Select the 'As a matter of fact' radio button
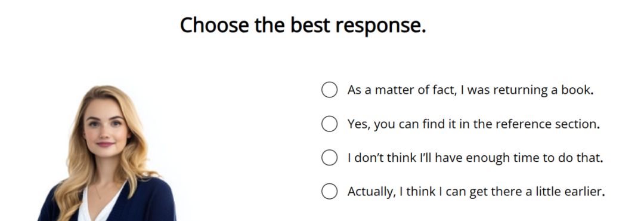This screenshot has height=221, width=644. (329, 90)
